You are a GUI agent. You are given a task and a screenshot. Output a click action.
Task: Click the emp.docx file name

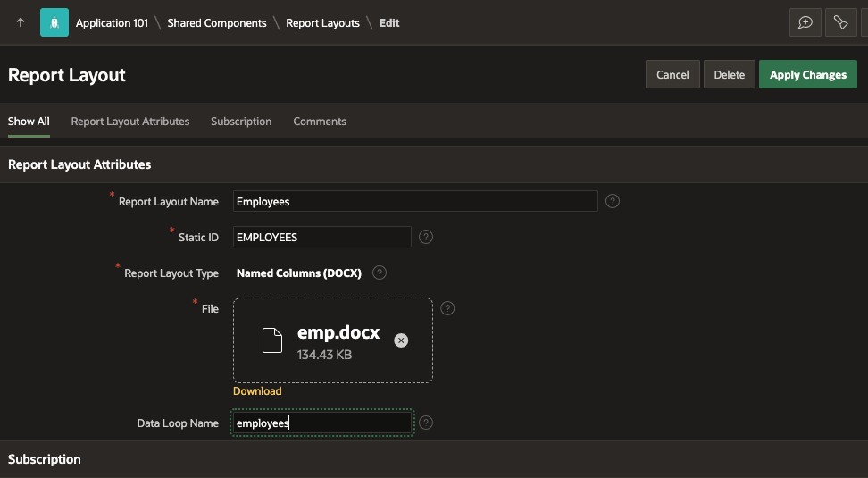click(x=338, y=332)
